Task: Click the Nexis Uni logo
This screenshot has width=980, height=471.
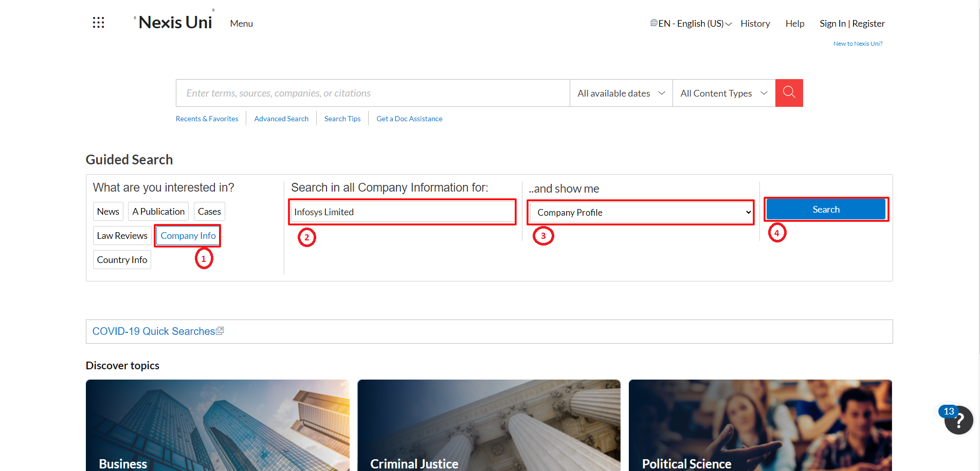Action: click(175, 22)
